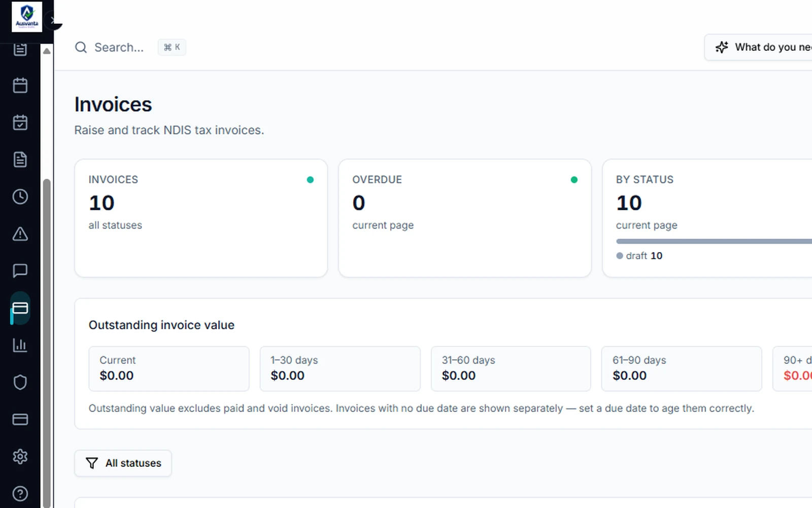Expand the All statuses filter dropdown
This screenshot has height=508, width=812.
click(123, 463)
